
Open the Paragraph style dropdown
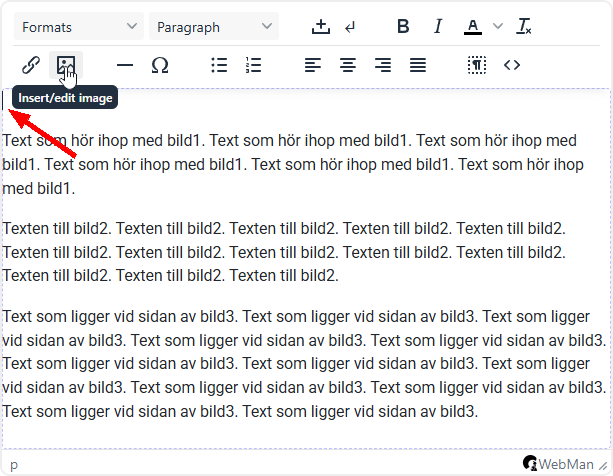(214, 27)
